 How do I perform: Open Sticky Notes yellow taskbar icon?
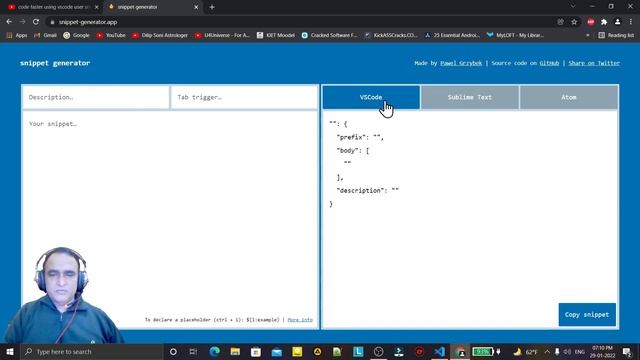297,351
